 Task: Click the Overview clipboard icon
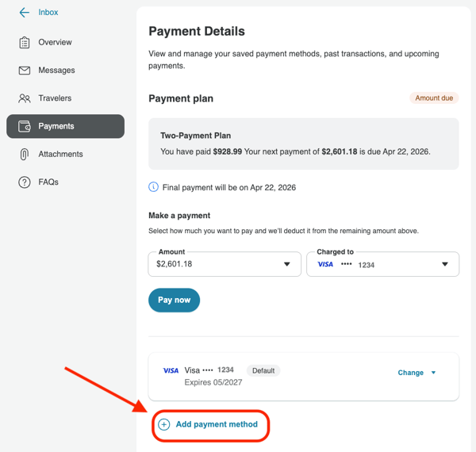(x=25, y=43)
